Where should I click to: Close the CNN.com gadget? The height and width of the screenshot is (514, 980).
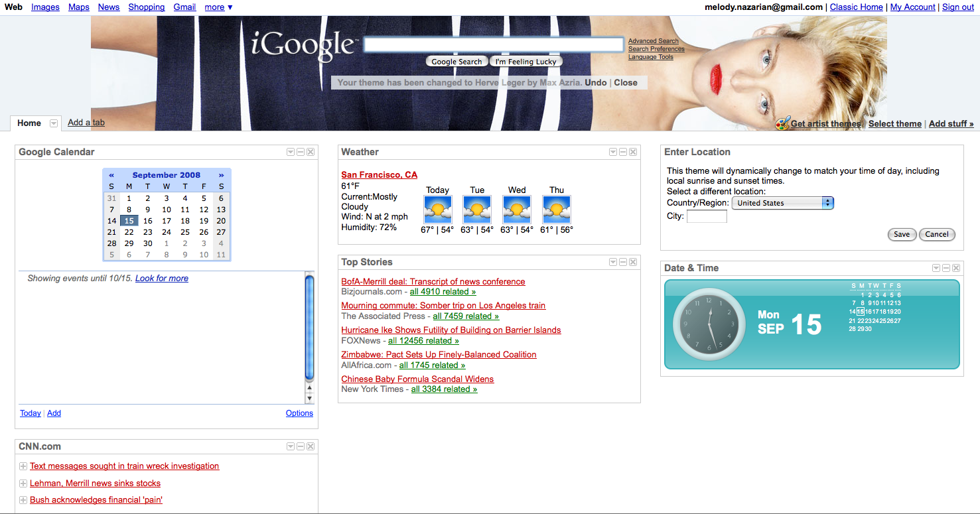(311, 446)
